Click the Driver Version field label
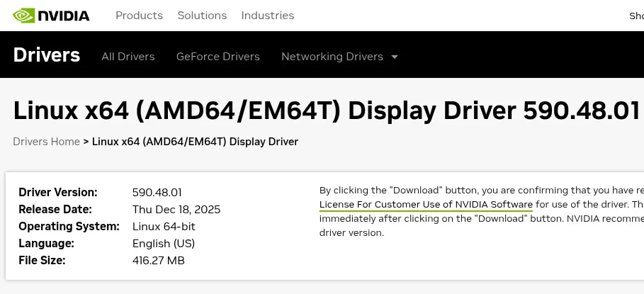The height and width of the screenshot is (294, 644). tap(58, 193)
